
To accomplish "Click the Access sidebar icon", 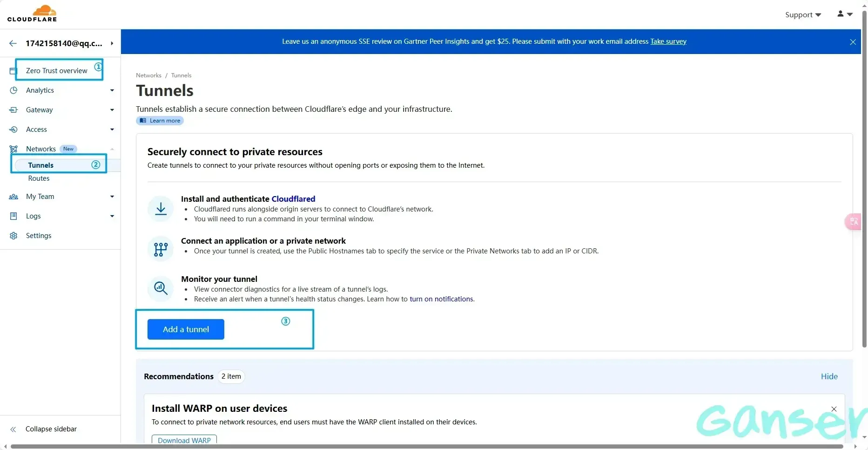I will 13,130.
